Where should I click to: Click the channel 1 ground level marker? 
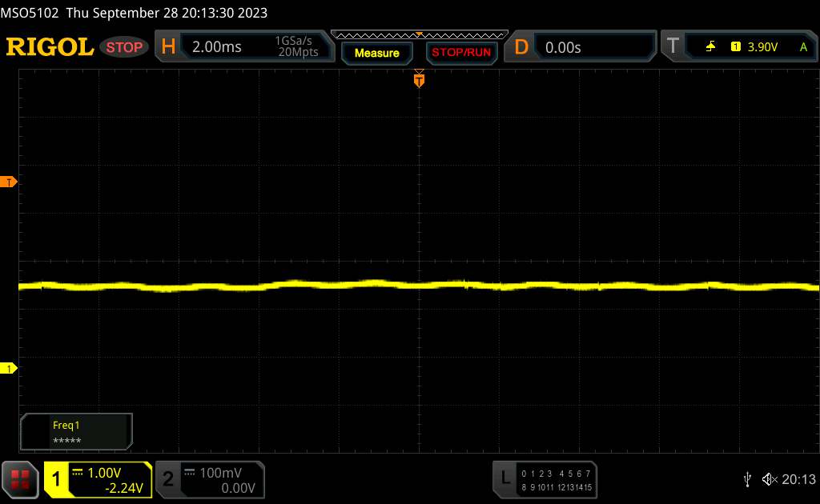tap(10, 368)
